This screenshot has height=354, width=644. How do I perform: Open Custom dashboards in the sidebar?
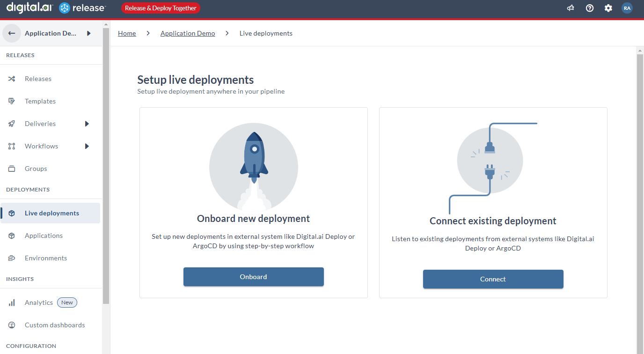[55, 325]
